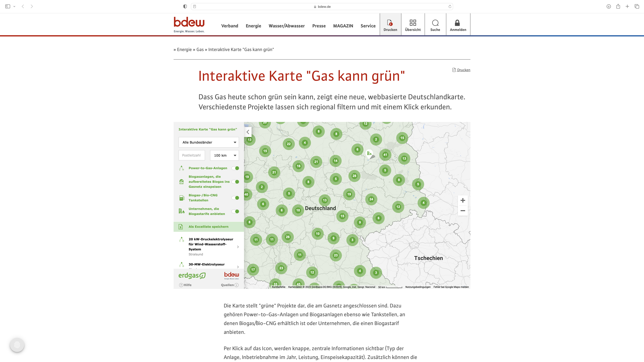The width and height of the screenshot is (644, 362).
Task: Expand 20 kW-Druckelektrolyseur list entry
Action: (x=209, y=247)
